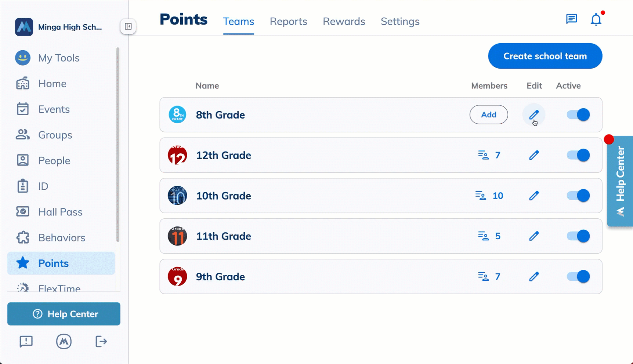Switch to the Reports tab
Viewport: 633px width, 364px height.
[x=288, y=21]
